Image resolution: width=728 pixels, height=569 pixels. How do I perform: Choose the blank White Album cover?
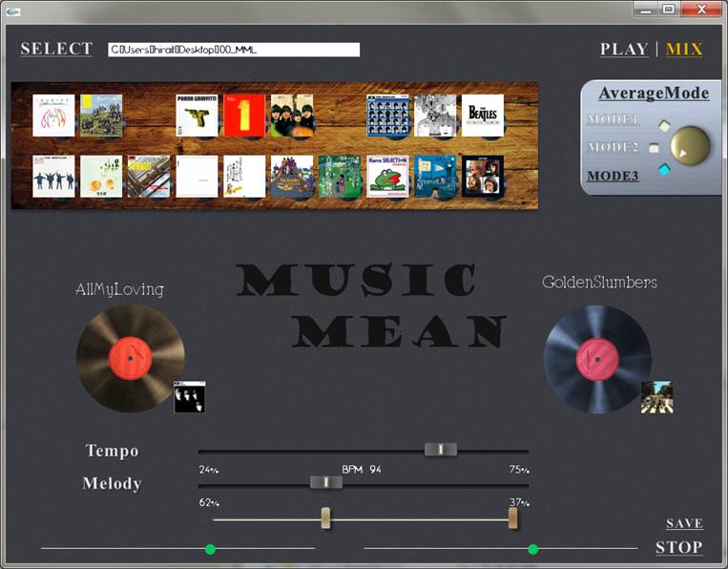(x=197, y=177)
